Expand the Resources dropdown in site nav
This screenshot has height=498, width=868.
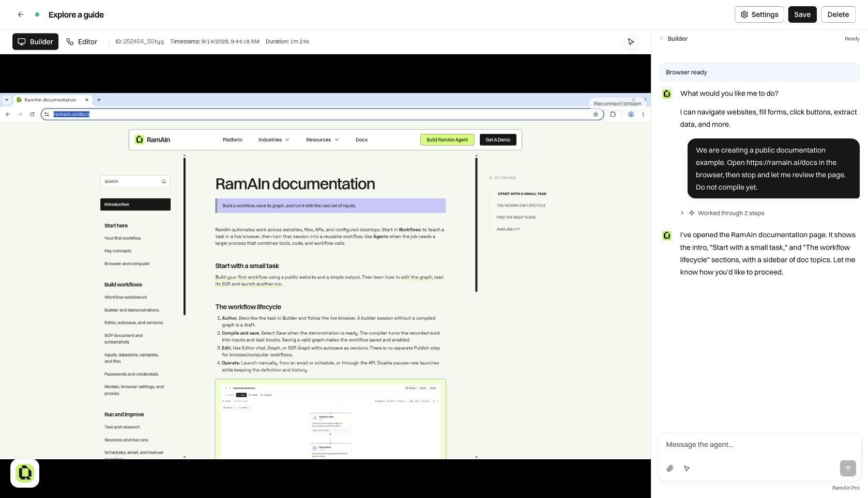tap(322, 140)
